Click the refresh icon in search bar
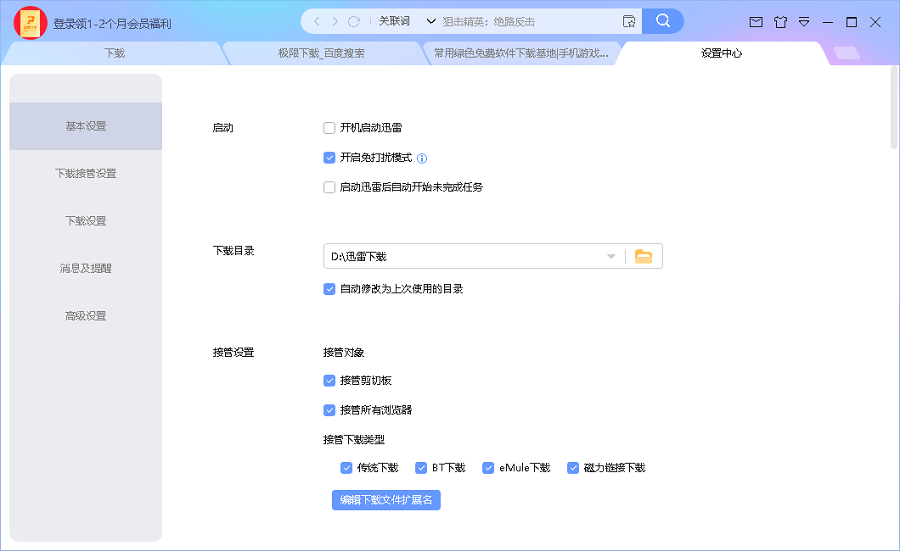The height and width of the screenshot is (551, 900). pos(354,22)
